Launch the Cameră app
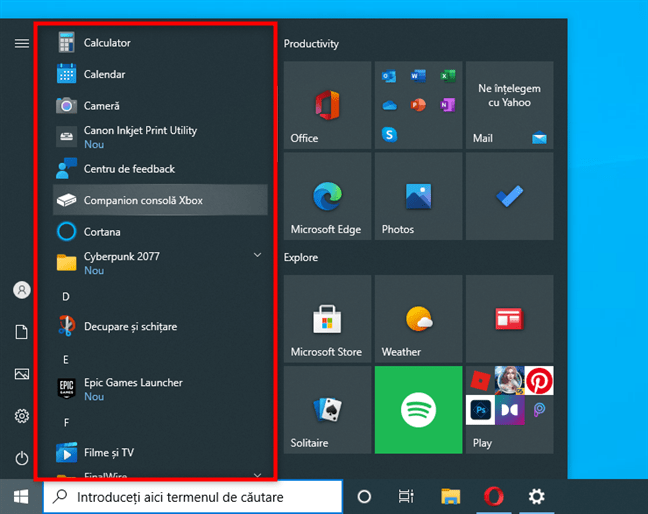 click(x=160, y=106)
